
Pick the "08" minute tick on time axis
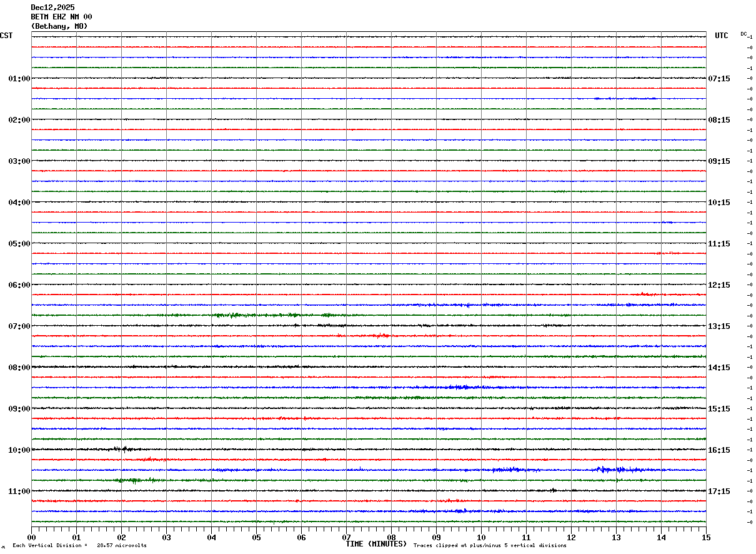tap(391, 537)
